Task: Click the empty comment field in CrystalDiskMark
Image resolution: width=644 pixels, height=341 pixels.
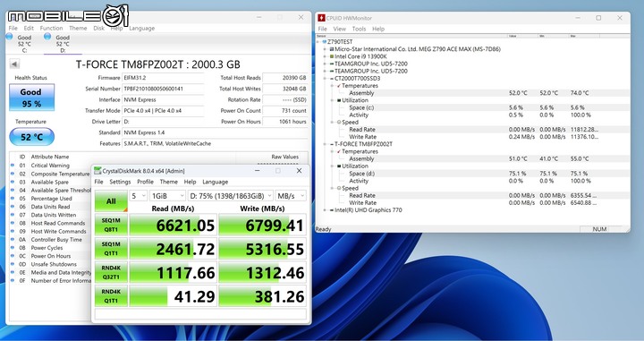Action: (200, 314)
